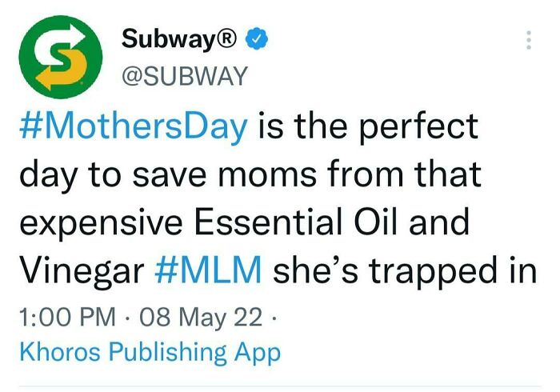Click the blue verified badge
This screenshot has height=392, width=560.
258,39
